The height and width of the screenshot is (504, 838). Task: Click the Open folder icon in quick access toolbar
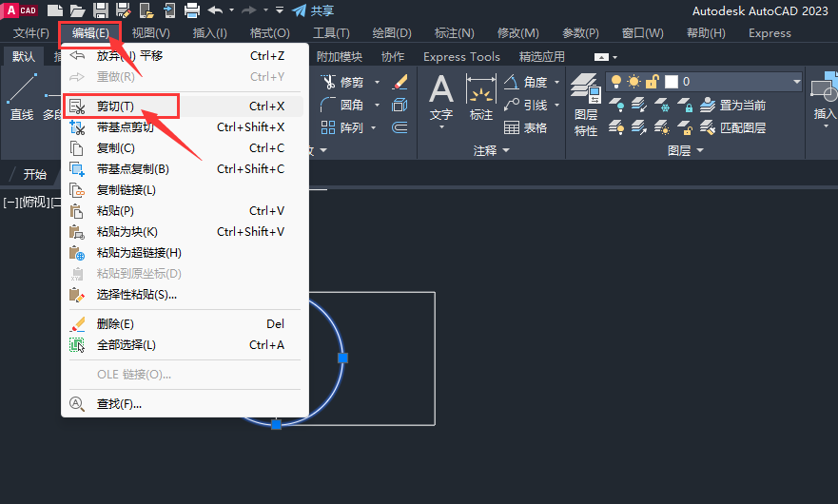click(x=77, y=10)
